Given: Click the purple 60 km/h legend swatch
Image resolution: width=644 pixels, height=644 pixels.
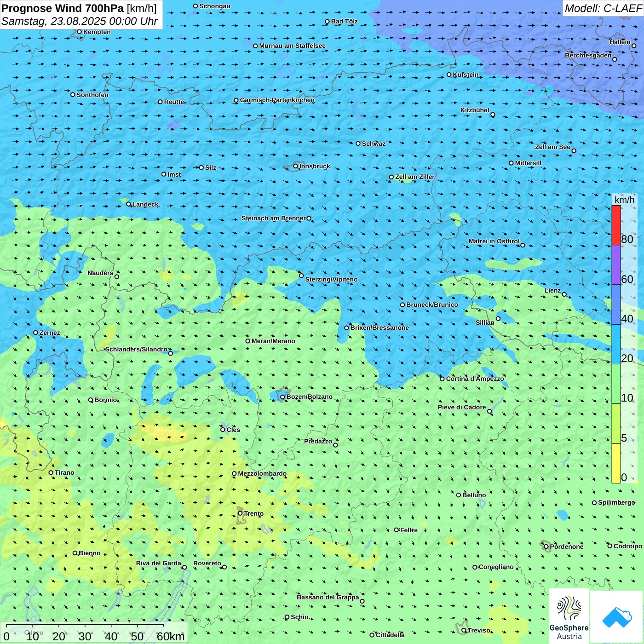Looking at the screenshot, I should point(616,265).
